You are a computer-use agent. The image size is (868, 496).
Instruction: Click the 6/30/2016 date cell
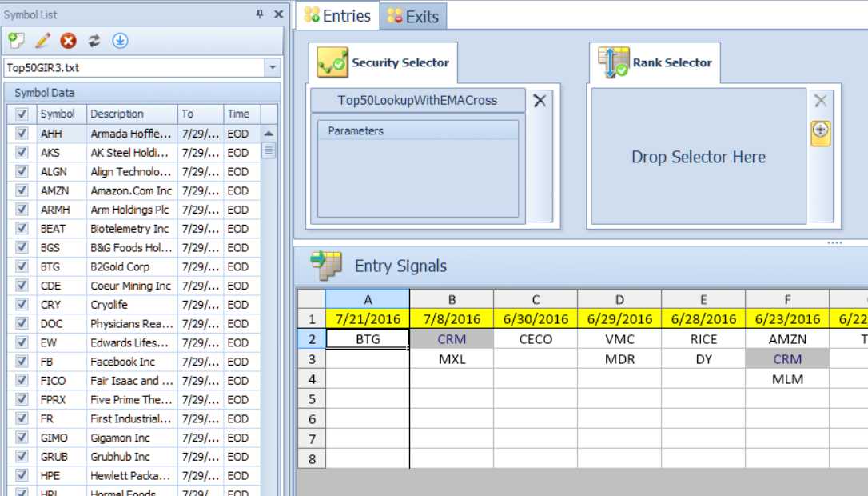point(536,319)
